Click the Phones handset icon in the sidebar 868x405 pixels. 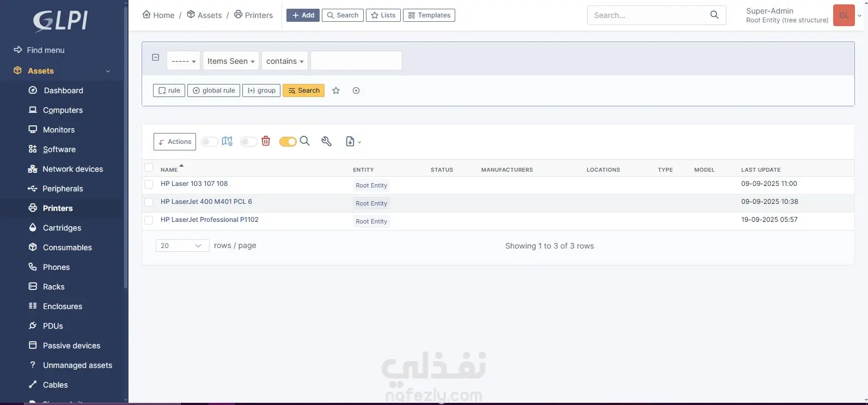click(x=33, y=267)
